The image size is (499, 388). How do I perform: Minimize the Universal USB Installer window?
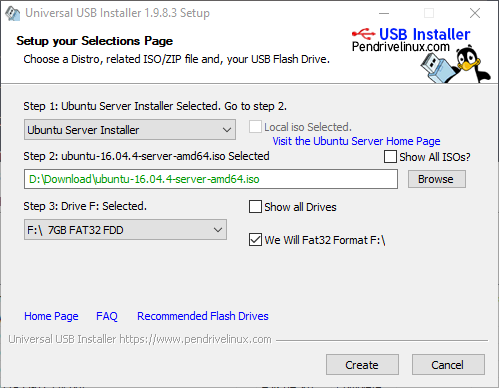point(384,14)
